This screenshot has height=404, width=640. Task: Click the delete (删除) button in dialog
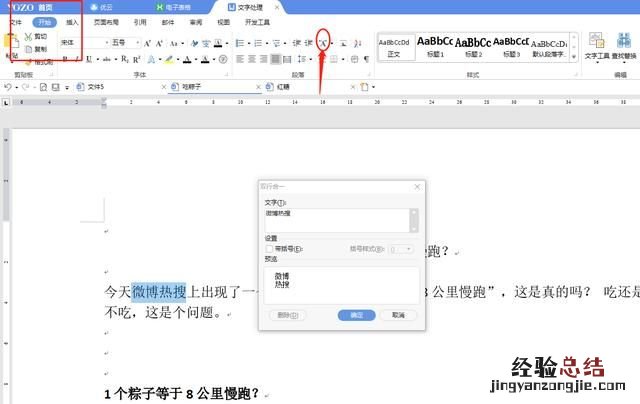pos(288,315)
